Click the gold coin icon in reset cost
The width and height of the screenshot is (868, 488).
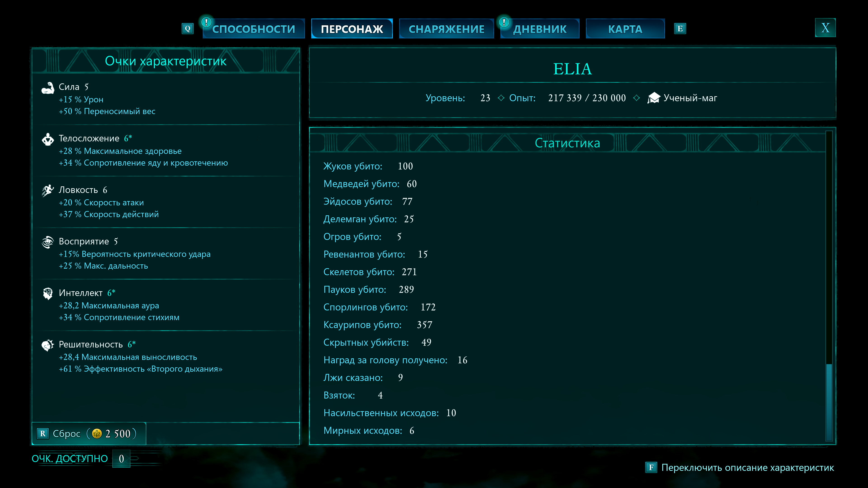click(97, 434)
